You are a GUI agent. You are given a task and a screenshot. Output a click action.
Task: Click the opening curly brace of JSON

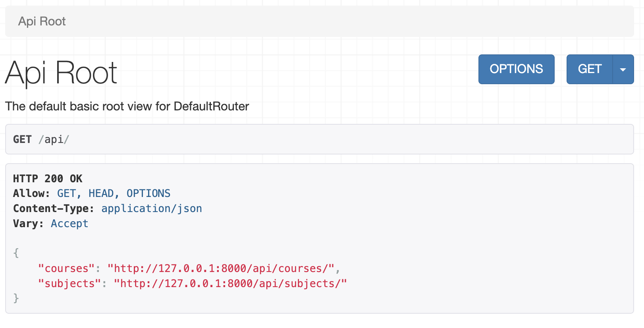16,253
